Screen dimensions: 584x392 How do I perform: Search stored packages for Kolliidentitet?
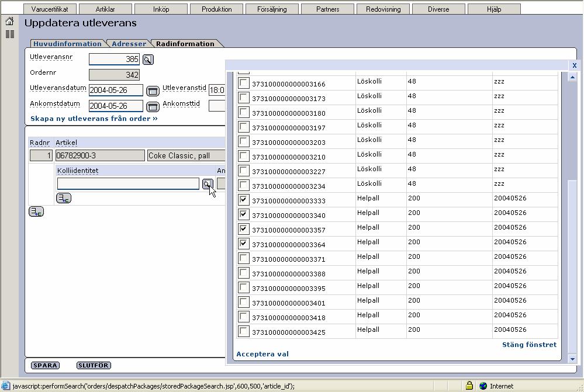point(208,183)
